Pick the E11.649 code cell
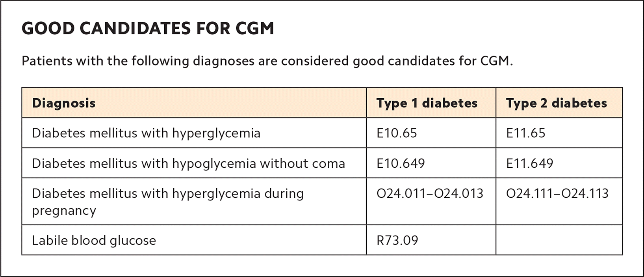The height and width of the screenshot is (277, 644). tap(530, 163)
